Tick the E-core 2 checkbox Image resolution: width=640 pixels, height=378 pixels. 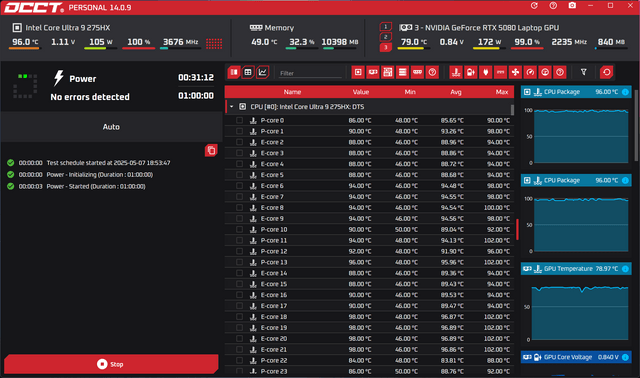[240, 142]
